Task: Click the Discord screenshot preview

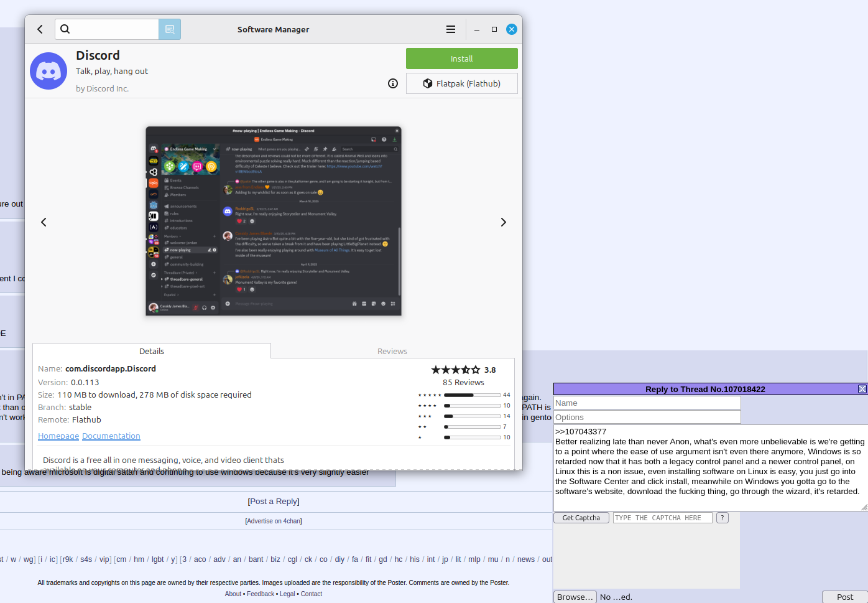Action: click(274, 222)
